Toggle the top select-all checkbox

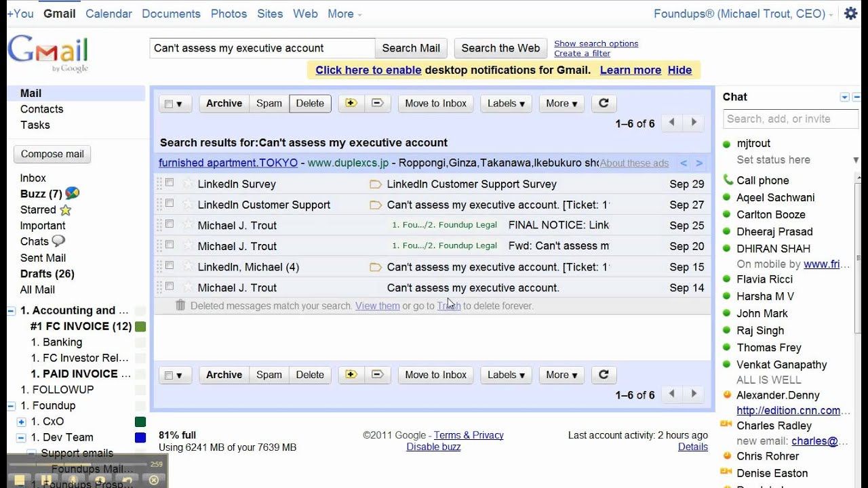(170, 104)
